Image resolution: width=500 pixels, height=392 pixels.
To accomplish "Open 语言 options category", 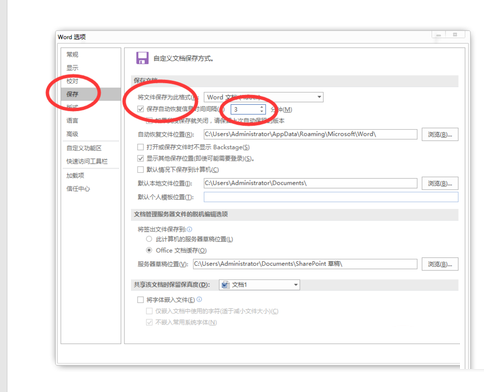I will tap(72, 120).
